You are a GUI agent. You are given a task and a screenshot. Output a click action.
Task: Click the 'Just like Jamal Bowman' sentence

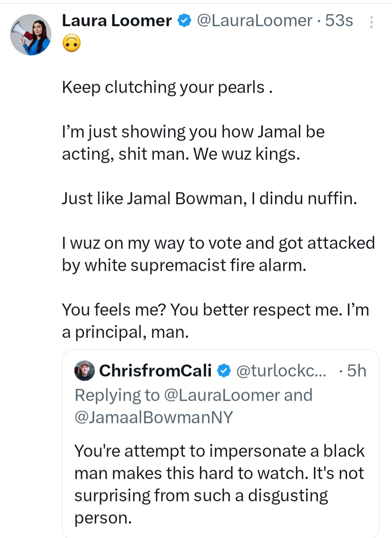pos(210,199)
